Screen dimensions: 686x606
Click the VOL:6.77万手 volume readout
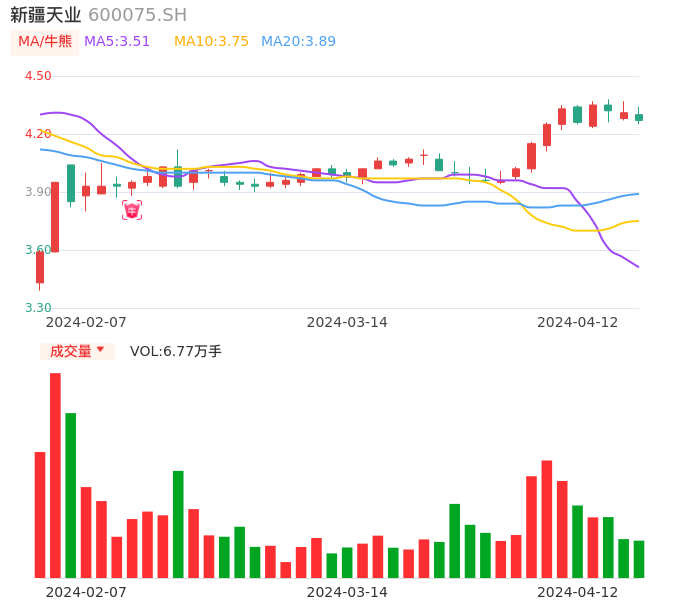click(176, 351)
